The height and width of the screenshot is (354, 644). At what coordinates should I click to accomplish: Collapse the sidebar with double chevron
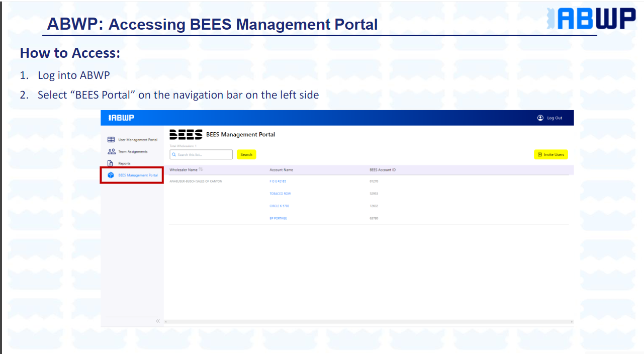(x=157, y=321)
